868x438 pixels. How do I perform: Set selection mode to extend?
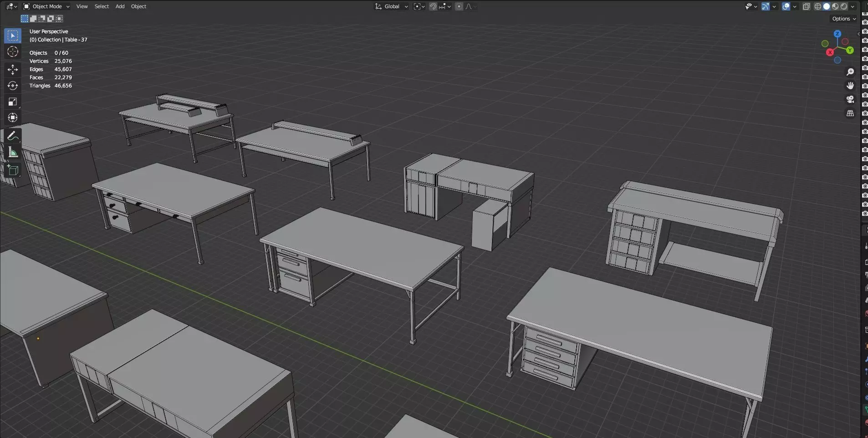(x=33, y=19)
